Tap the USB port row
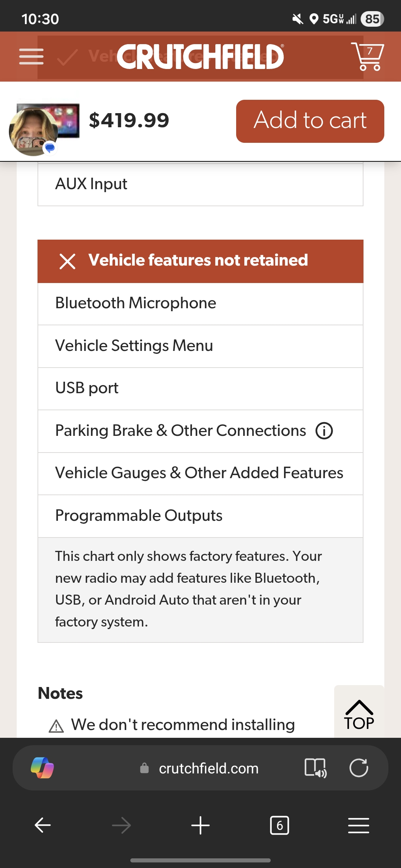 200,388
